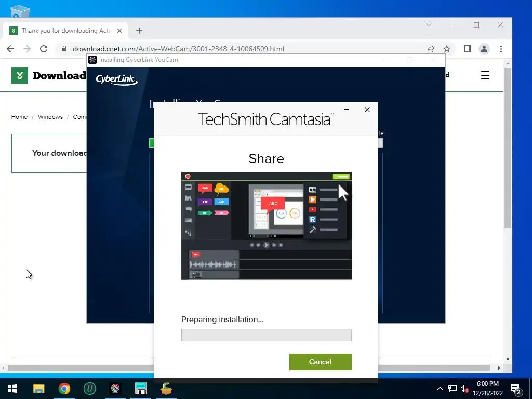Open the Windows breadcrumb link
The height and width of the screenshot is (399, 532).
(x=50, y=117)
